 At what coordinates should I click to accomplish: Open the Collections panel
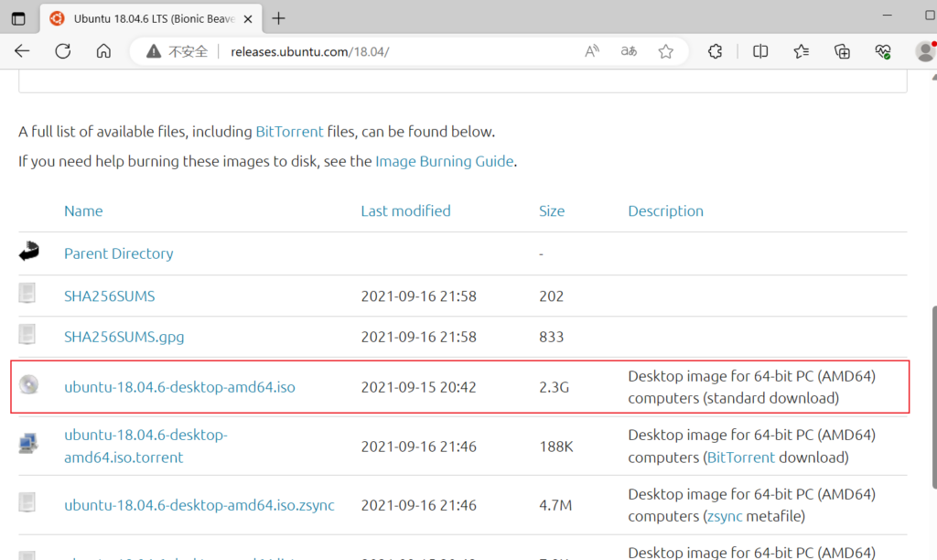(843, 51)
